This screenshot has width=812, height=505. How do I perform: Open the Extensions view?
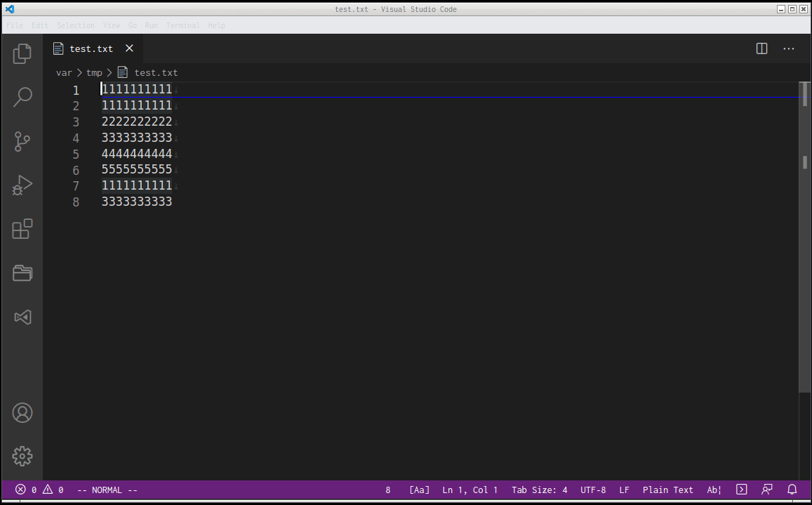click(22, 229)
